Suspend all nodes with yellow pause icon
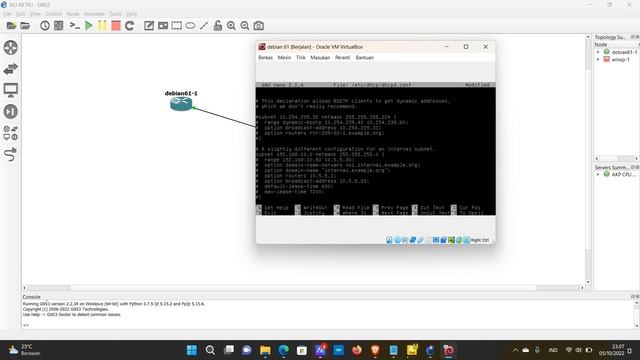 (x=102, y=26)
